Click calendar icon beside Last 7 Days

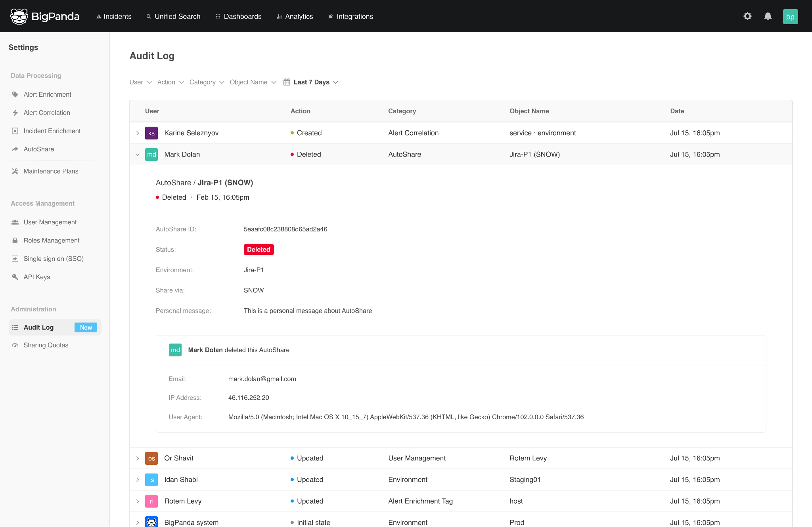[287, 82]
